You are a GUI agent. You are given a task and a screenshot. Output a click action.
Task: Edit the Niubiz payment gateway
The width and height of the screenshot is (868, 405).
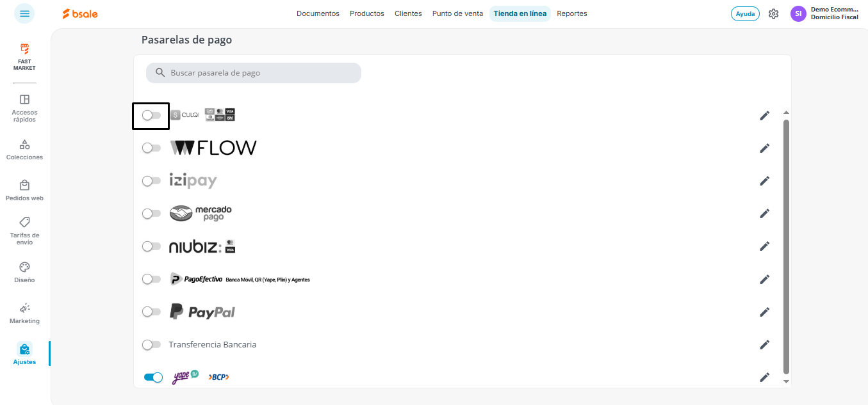(x=764, y=246)
